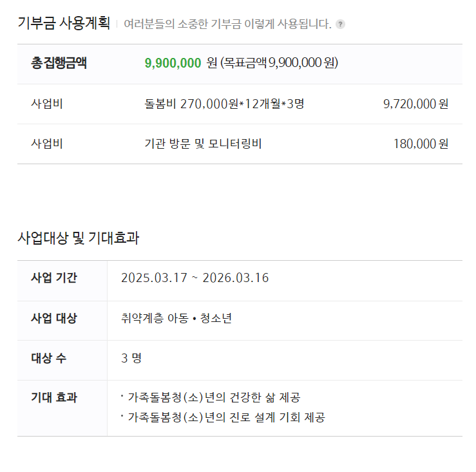The height and width of the screenshot is (472, 476).
Task: Click the 사업 기간 label cell
Action: (62, 281)
